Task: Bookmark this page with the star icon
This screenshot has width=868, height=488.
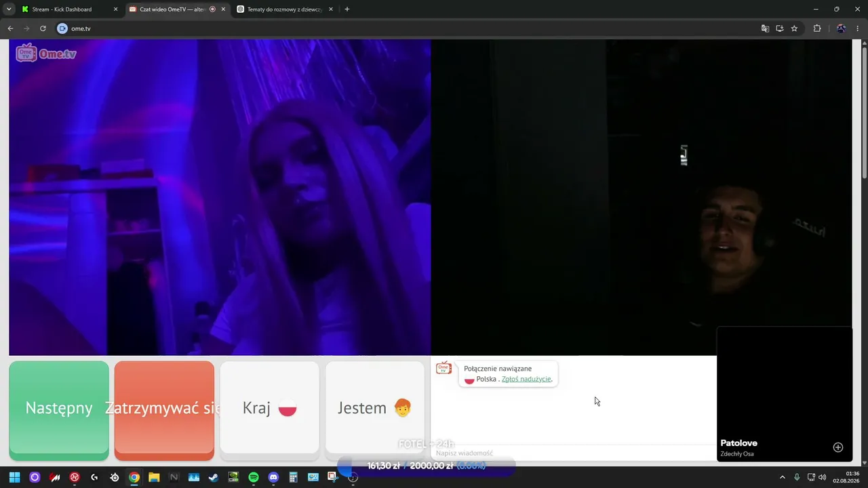Action: tap(794, 28)
